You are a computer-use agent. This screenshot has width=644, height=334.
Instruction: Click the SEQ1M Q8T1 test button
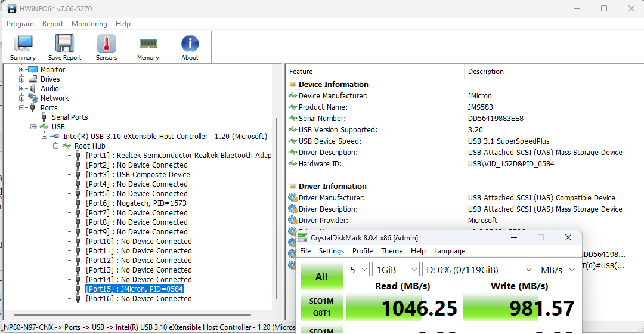click(x=321, y=307)
